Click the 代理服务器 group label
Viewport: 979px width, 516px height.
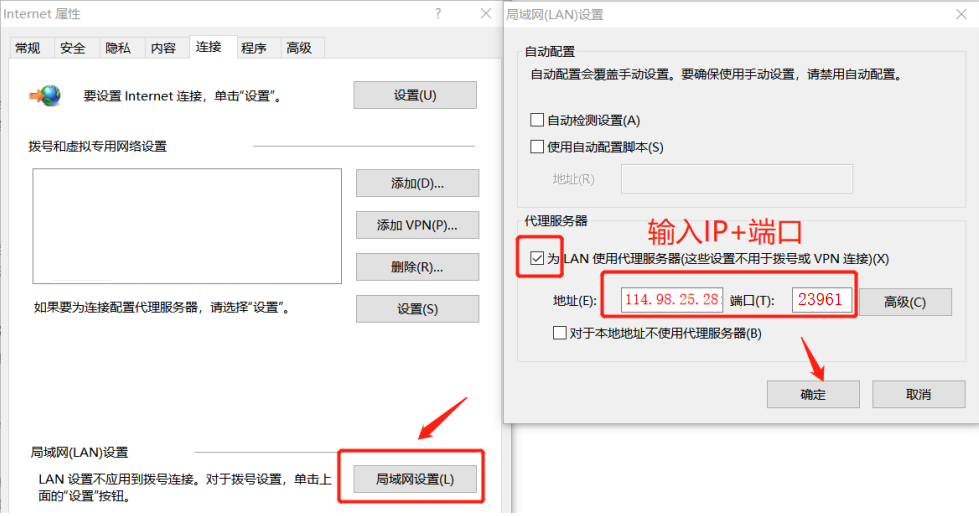coord(556,221)
